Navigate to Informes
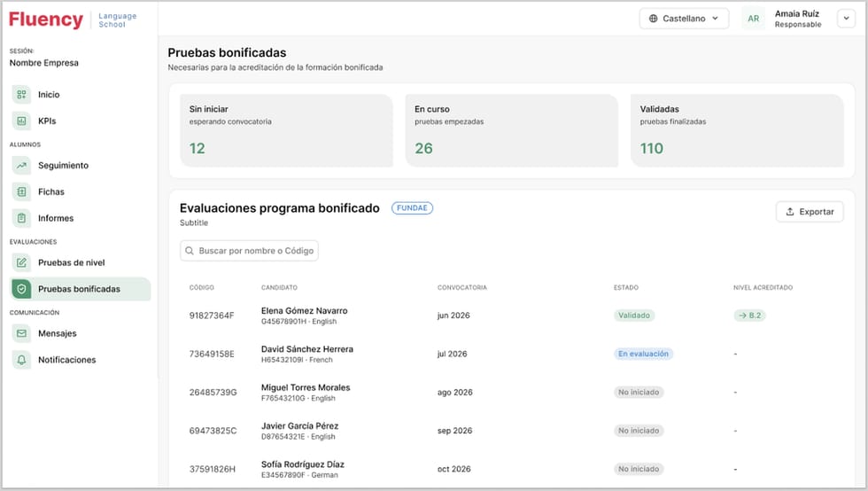 tap(81, 218)
